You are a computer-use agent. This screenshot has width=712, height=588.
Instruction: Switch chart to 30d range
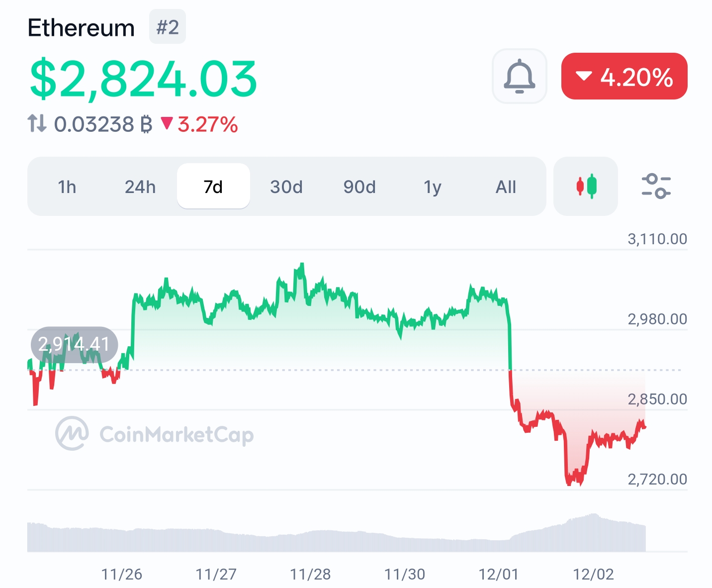point(286,187)
